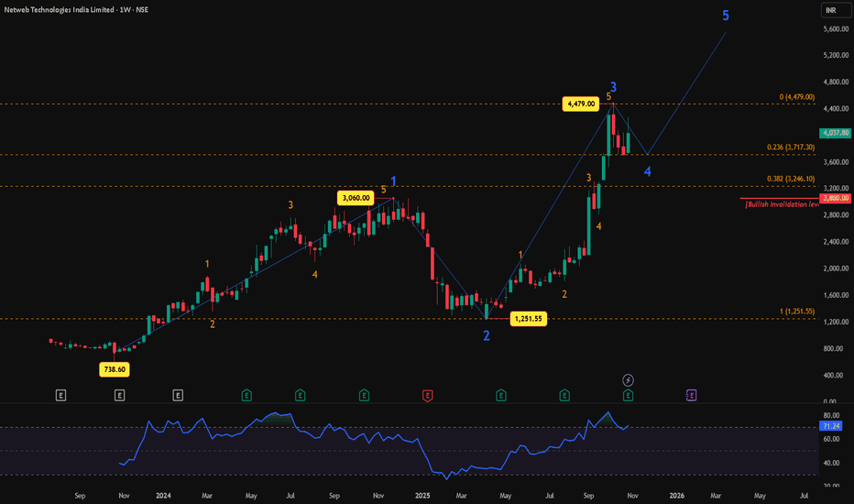Click the red 3,060.00 price axis label
Viewport: 854px width, 504px height.
pos(835,198)
